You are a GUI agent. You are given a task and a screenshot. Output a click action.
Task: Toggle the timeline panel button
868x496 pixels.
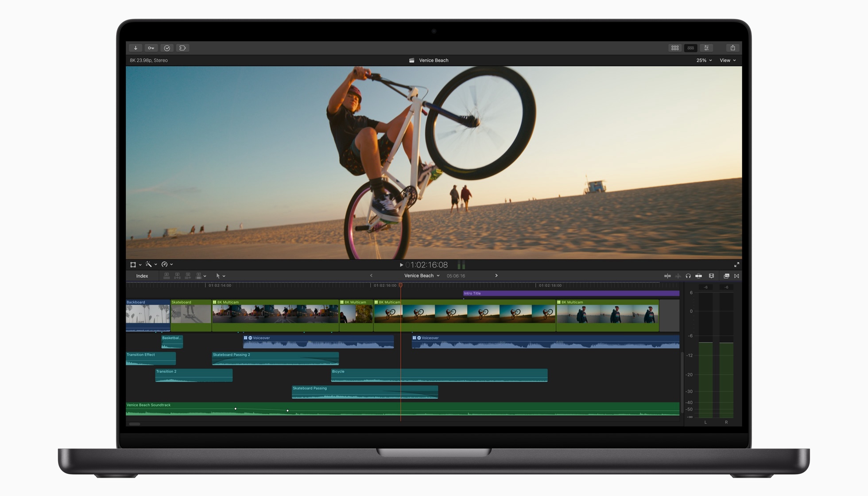click(x=690, y=48)
